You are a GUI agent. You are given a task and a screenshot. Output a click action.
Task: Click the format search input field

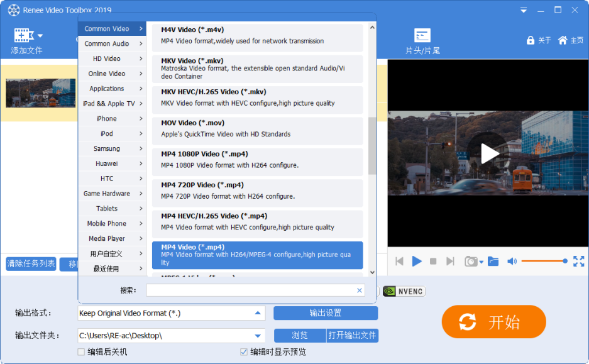pos(255,290)
